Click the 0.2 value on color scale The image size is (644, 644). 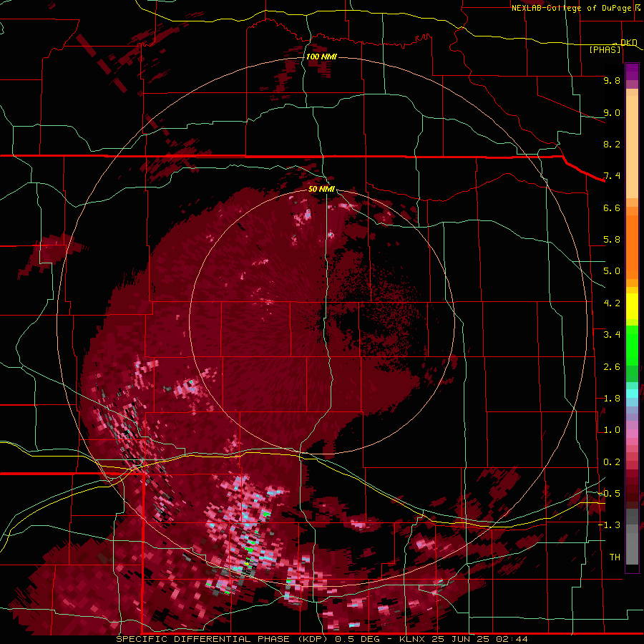tap(612, 462)
